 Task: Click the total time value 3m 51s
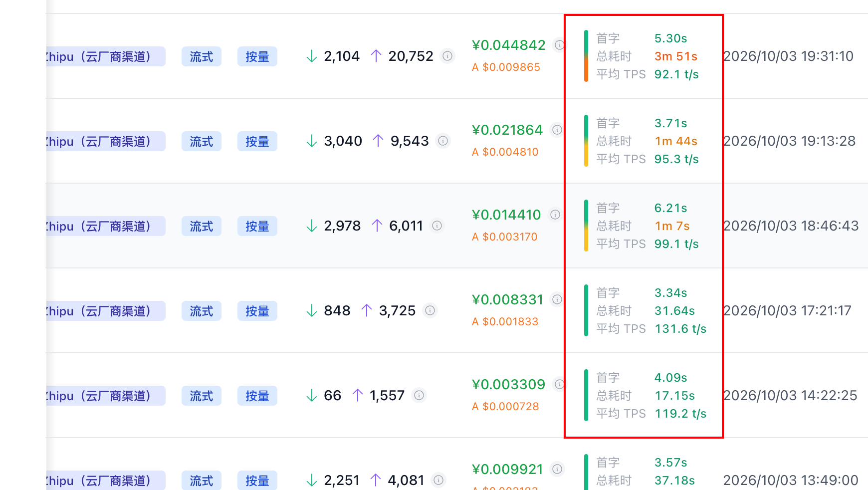click(676, 56)
